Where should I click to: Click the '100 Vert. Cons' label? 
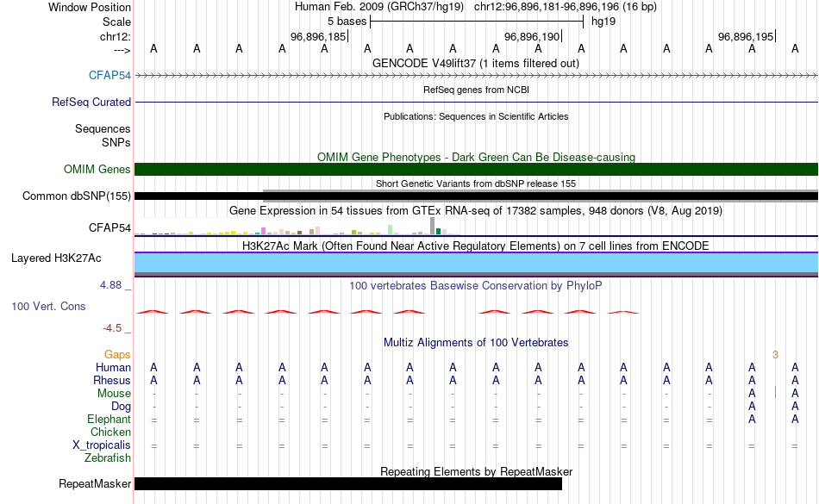pyautogui.click(x=48, y=306)
